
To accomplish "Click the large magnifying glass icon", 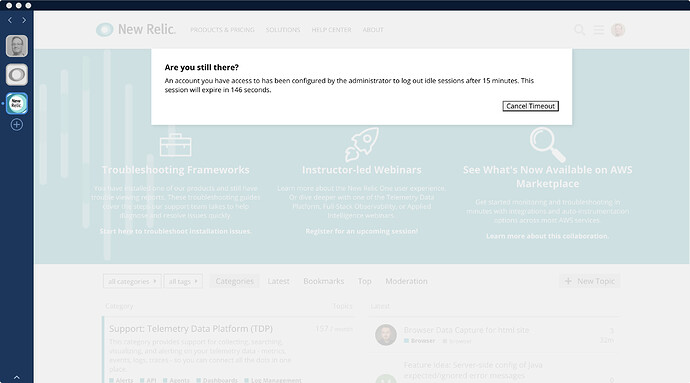I will [x=547, y=144].
